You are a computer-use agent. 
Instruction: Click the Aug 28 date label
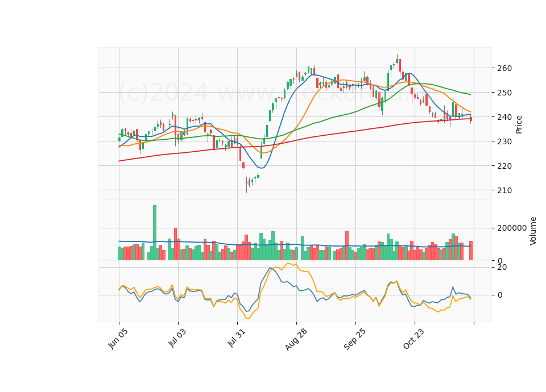pyautogui.click(x=296, y=339)
